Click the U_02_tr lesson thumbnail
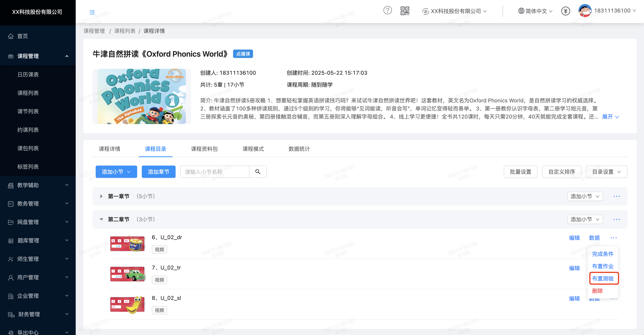 (x=128, y=274)
